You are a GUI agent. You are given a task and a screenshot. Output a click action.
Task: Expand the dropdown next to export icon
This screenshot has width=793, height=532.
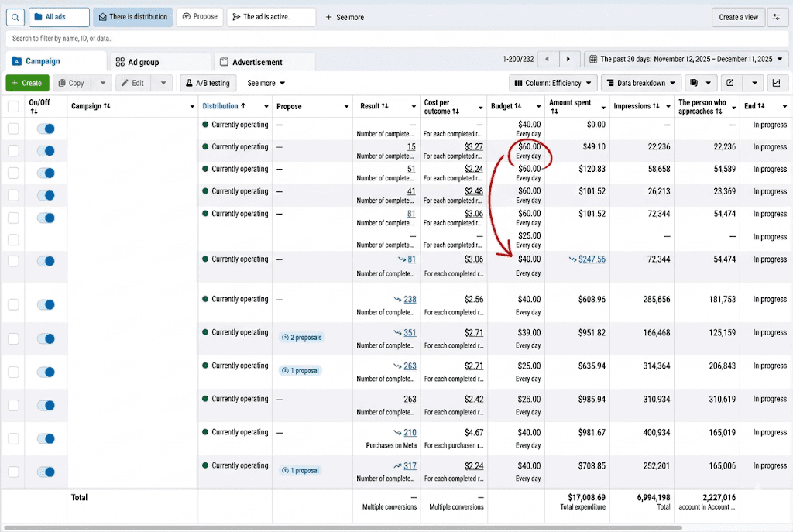[x=754, y=83]
